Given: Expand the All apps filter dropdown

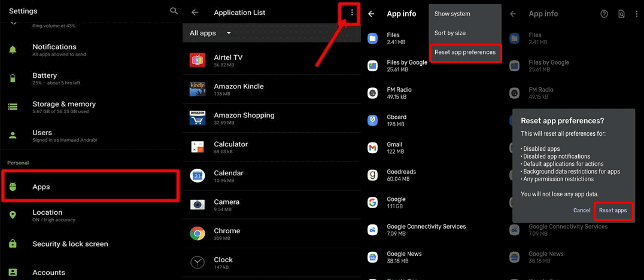Looking at the screenshot, I should (210, 34).
